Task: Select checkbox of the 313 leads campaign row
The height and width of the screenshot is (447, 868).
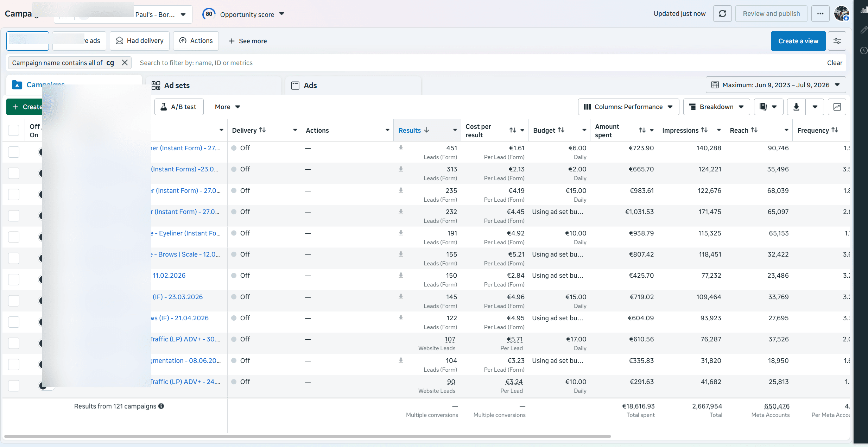Action: [x=14, y=173]
